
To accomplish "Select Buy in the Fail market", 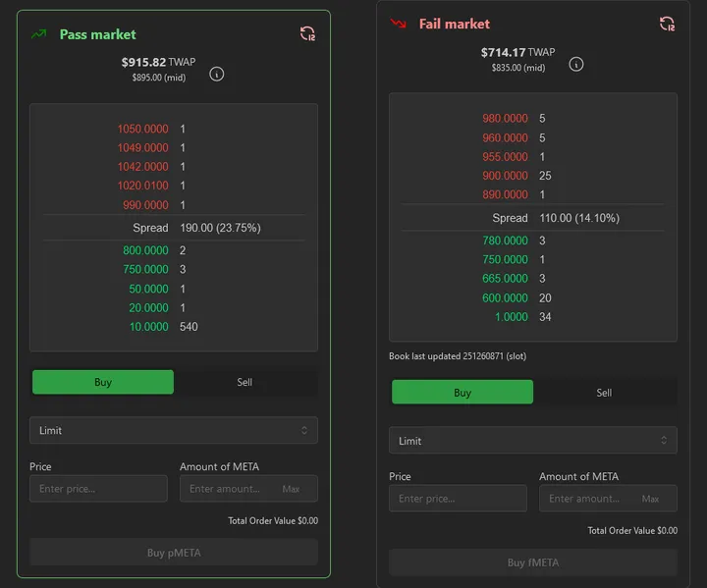I will [x=462, y=393].
